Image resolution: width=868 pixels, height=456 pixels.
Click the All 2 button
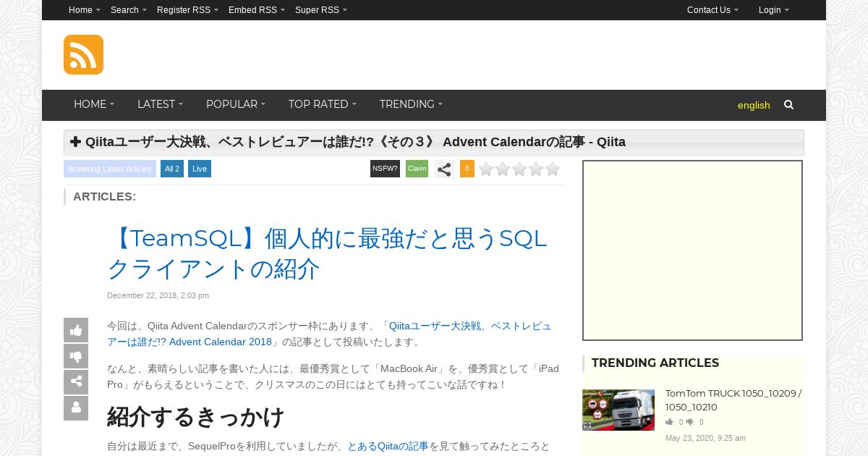[172, 169]
